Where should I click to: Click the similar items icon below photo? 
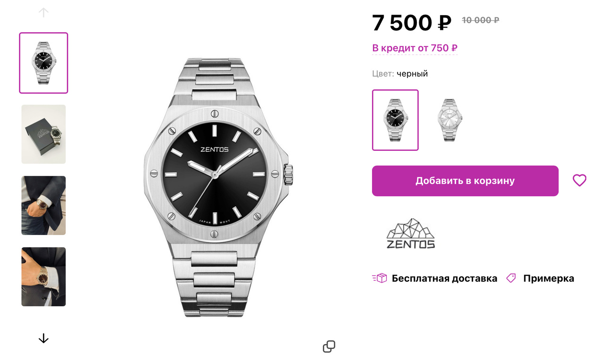point(329,347)
